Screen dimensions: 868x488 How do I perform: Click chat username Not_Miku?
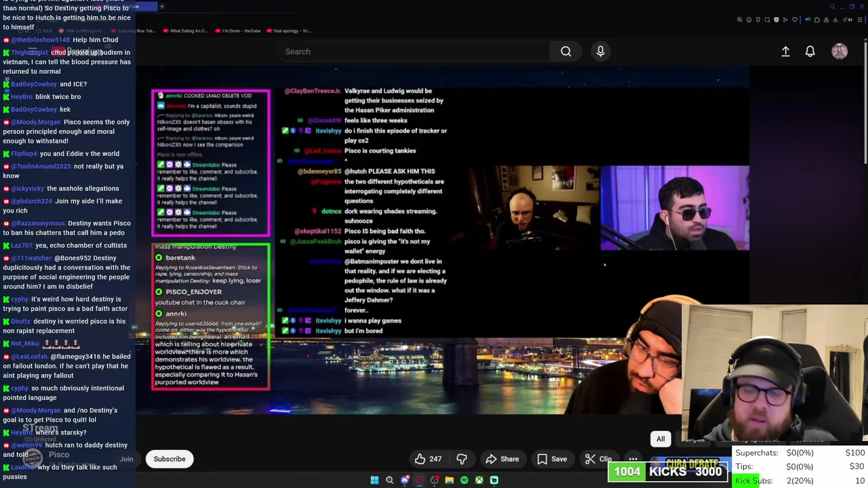[x=24, y=344]
